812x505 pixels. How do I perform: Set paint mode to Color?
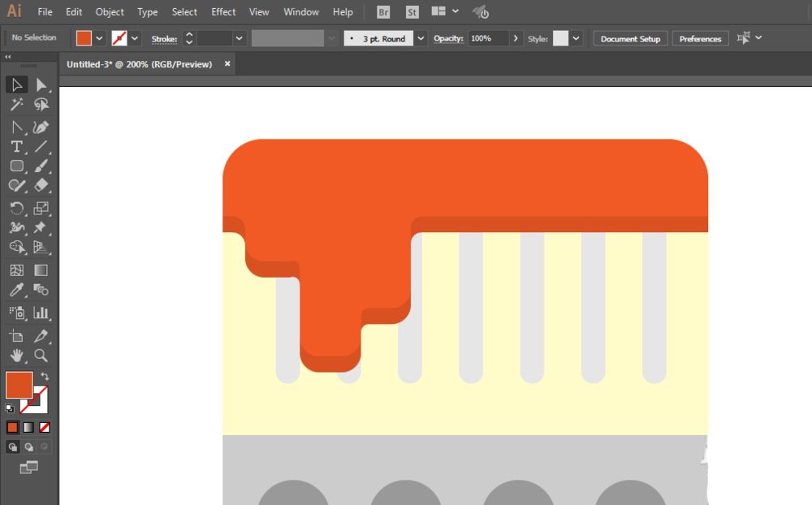tap(12, 427)
